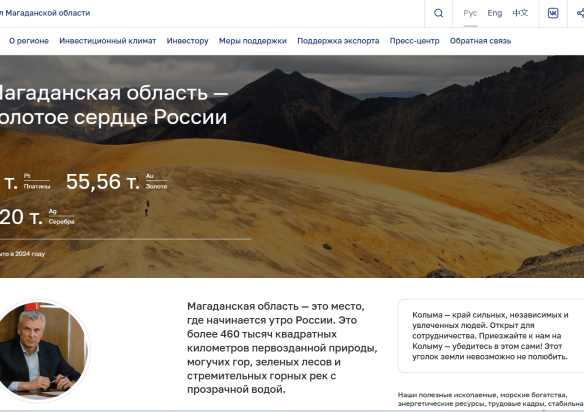Screen dimensions: 584x412
Task: Switch language to Eng
Action: click(495, 13)
